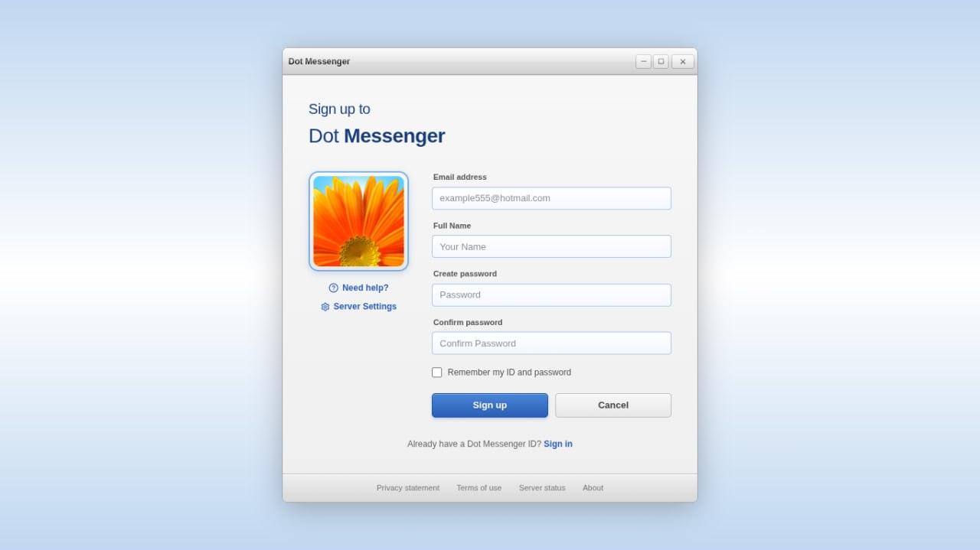
Task: Enable Remember my ID and password checkbox
Action: pyautogui.click(x=437, y=373)
